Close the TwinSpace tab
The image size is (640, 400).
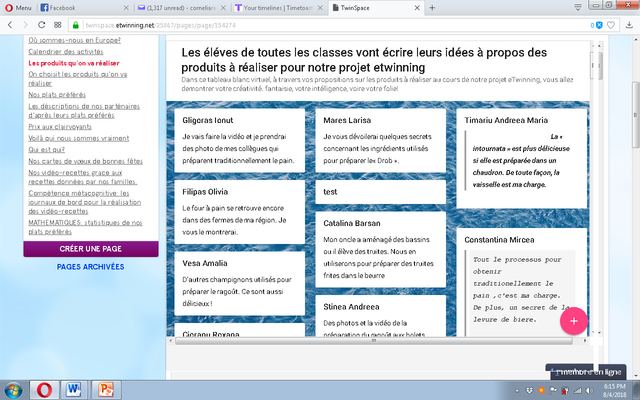[x=417, y=8]
